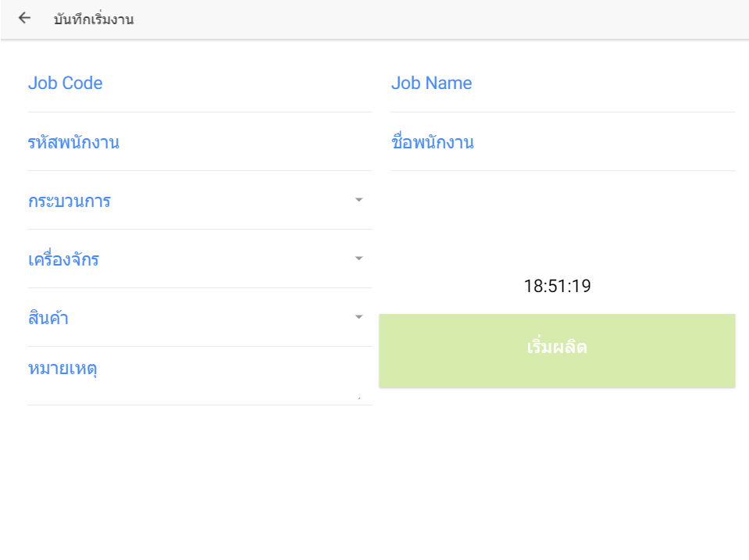
Task: Go back using the arrow icon
Action: [x=24, y=19]
